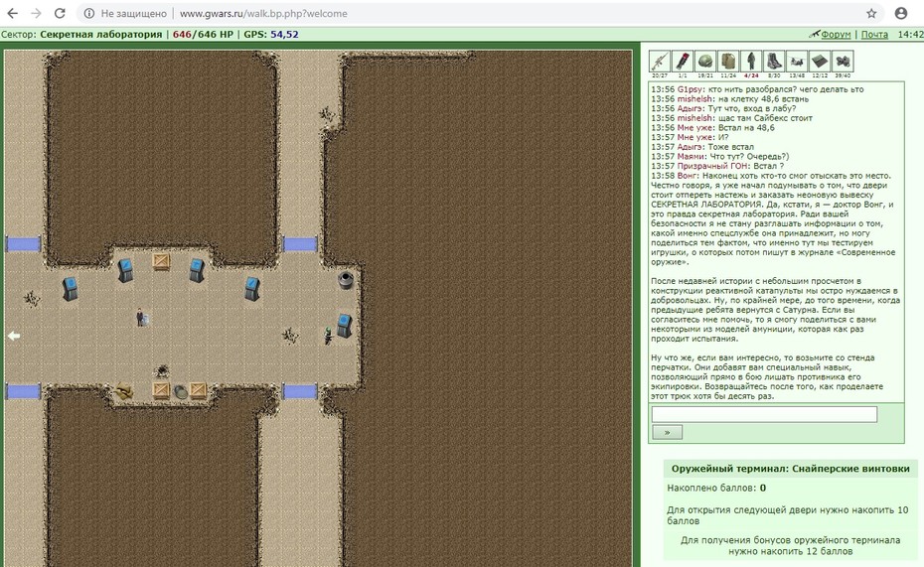Open the browser profile avatar menu
The width and height of the screenshot is (924, 567).
point(900,13)
